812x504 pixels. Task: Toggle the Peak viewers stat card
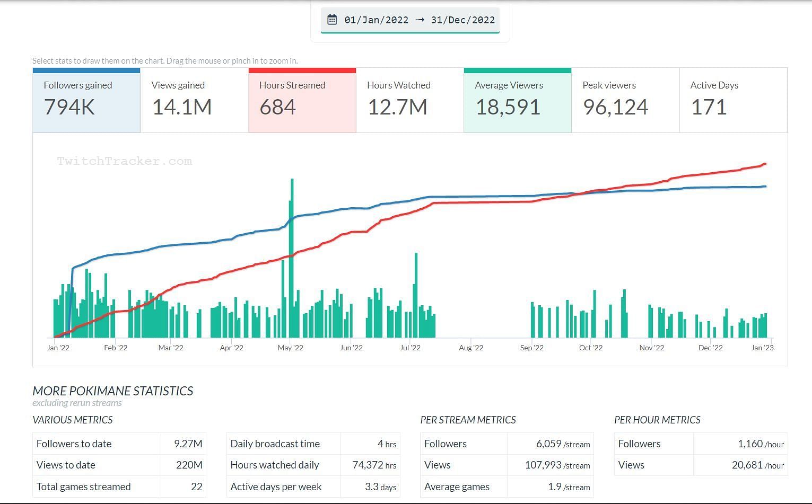pyautogui.click(x=625, y=100)
